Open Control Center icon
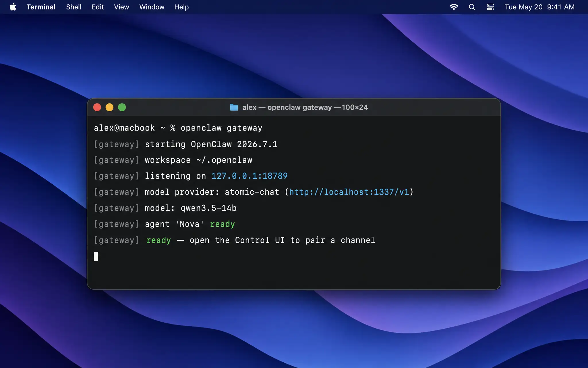 490,7
